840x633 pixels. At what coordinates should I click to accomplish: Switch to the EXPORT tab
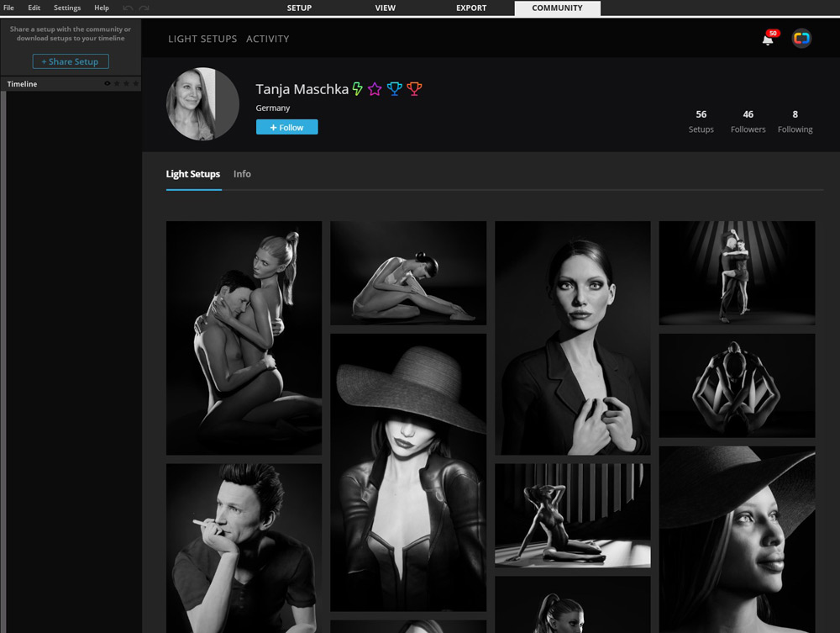471,8
